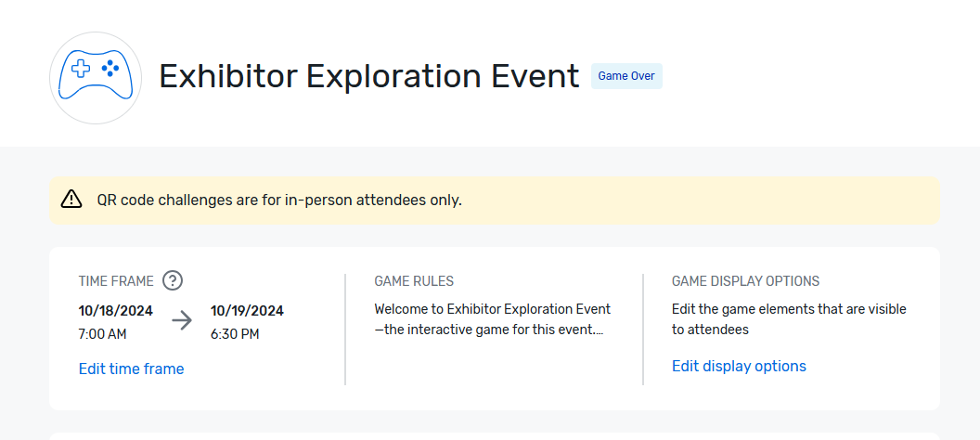
Task: Click the Game Over status badge
Action: 626,76
